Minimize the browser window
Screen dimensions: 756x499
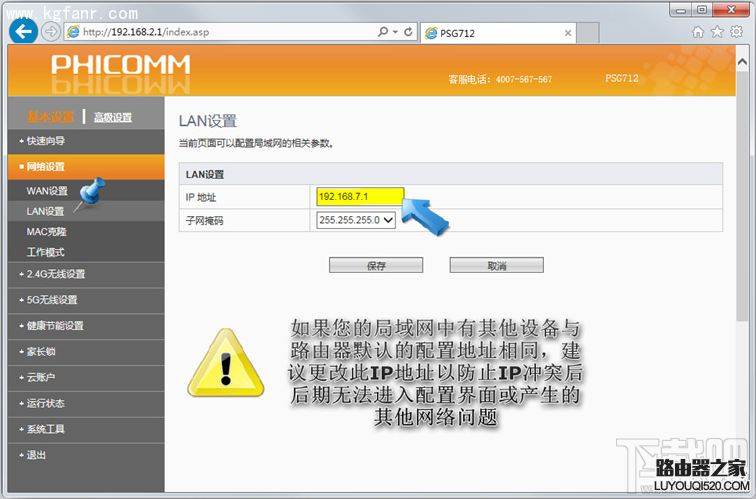coord(681,10)
